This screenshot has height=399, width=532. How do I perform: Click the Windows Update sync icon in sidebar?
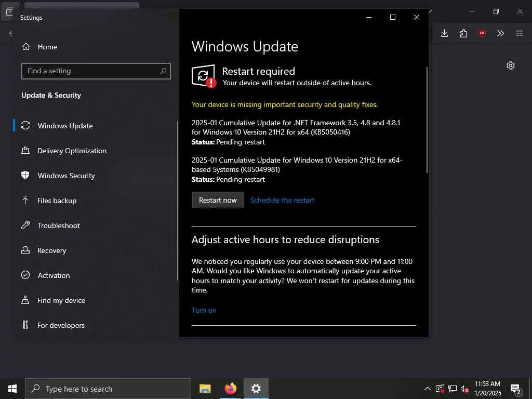pyautogui.click(x=26, y=125)
